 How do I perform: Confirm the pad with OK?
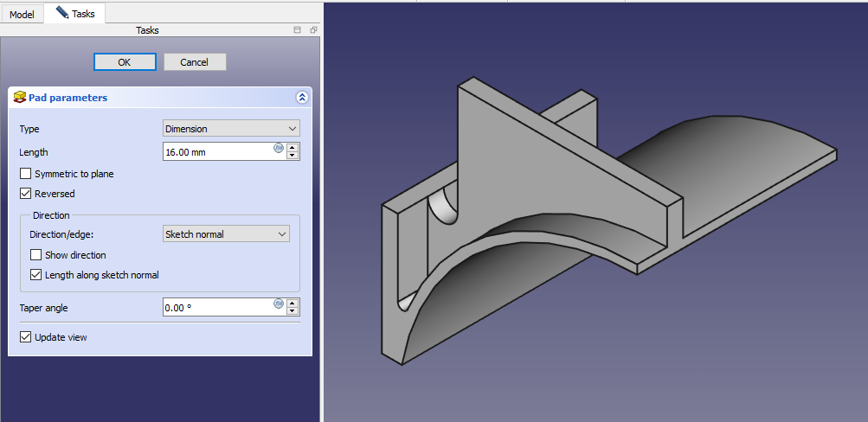coord(125,62)
